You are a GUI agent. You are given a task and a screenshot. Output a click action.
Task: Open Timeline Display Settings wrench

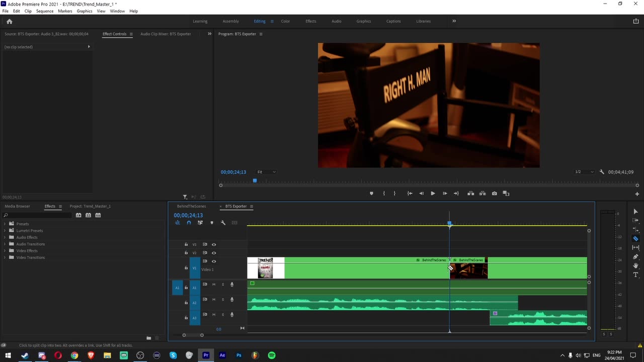[223, 223]
